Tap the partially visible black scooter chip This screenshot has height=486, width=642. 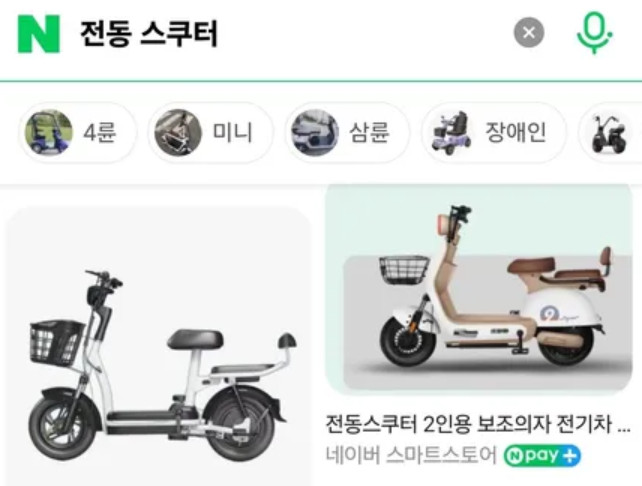[x=610, y=132]
